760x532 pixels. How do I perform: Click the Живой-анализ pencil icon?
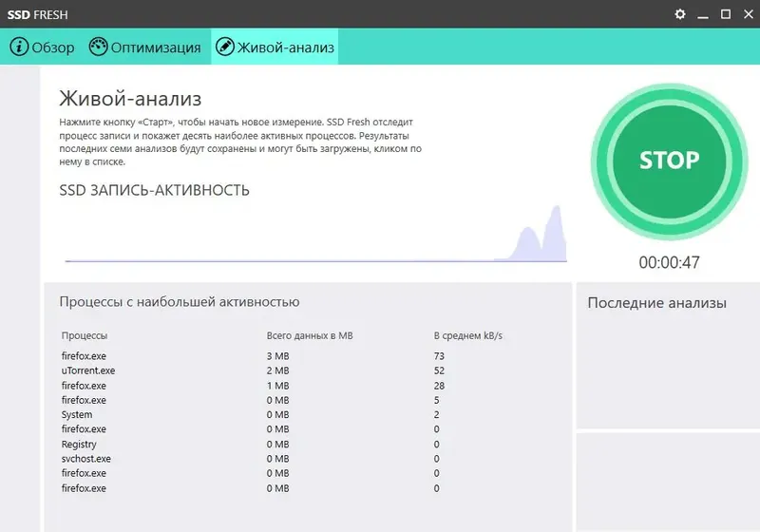coord(225,47)
